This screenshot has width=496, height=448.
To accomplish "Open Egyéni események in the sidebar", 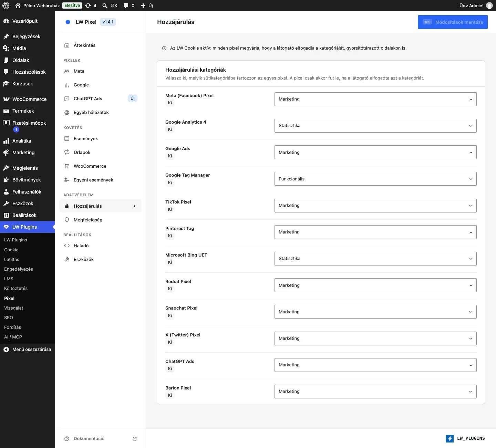I will (x=101, y=180).
